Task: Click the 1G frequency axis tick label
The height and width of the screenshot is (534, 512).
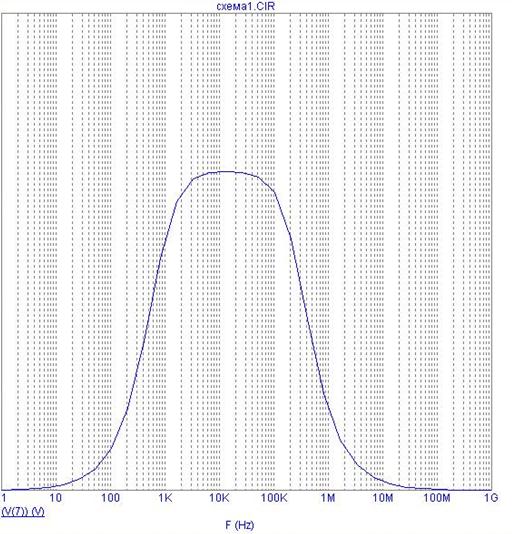Action: [492, 498]
